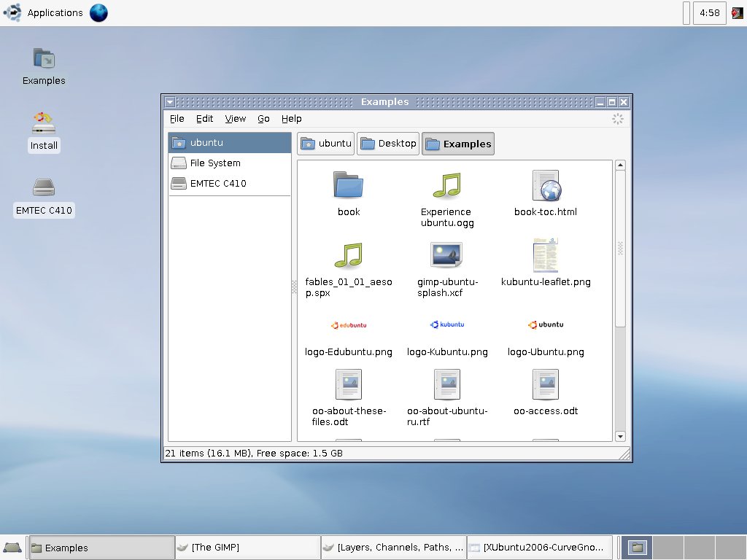Screen dimensions: 747x560
Task: Select the oo-access.odt document icon
Action: click(x=546, y=384)
